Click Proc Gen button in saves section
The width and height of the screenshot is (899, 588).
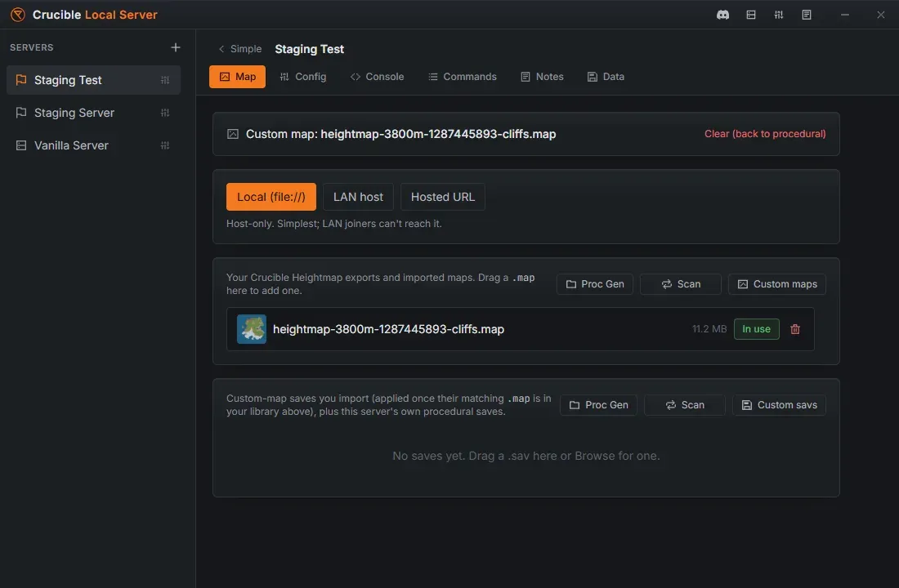(x=598, y=405)
